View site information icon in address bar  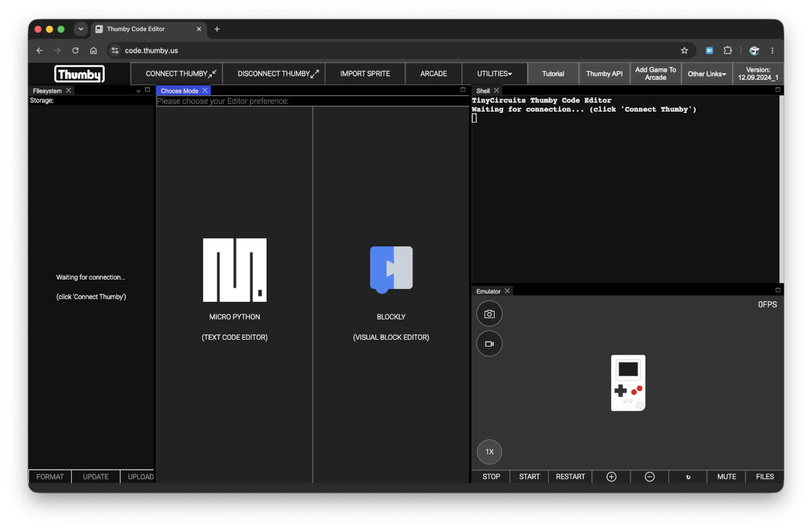(x=115, y=50)
